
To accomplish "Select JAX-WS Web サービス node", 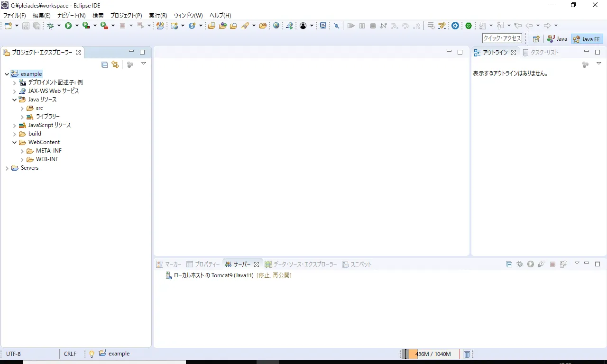I will coord(49,91).
